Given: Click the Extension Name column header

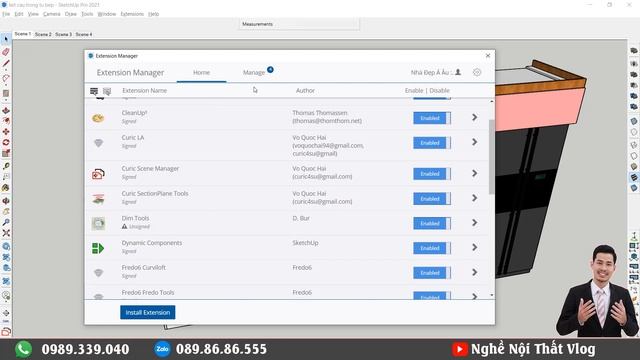Looking at the screenshot, I should [144, 91].
